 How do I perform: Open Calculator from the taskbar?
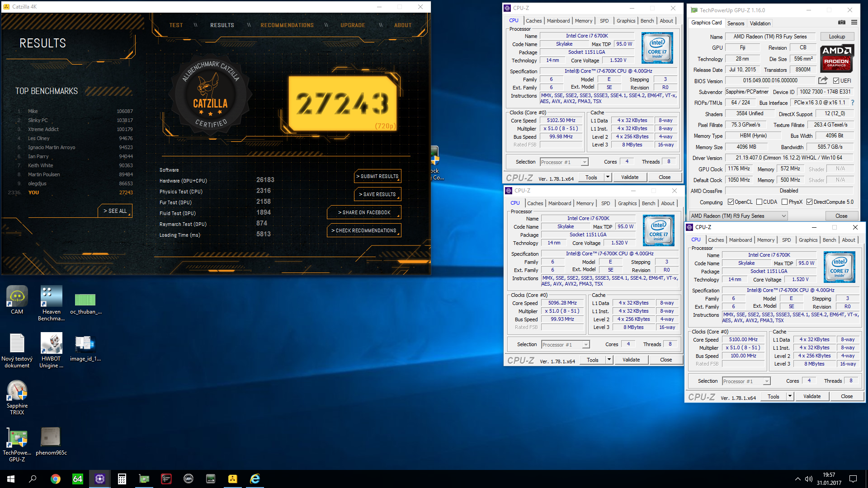click(x=122, y=479)
